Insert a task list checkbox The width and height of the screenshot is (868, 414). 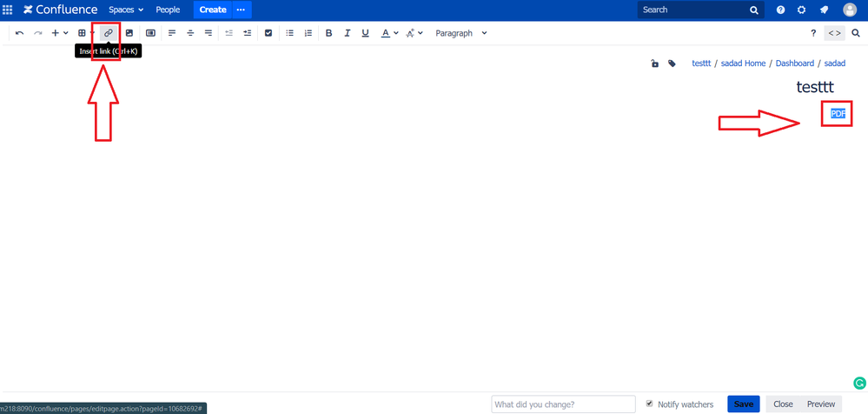click(x=268, y=33)
